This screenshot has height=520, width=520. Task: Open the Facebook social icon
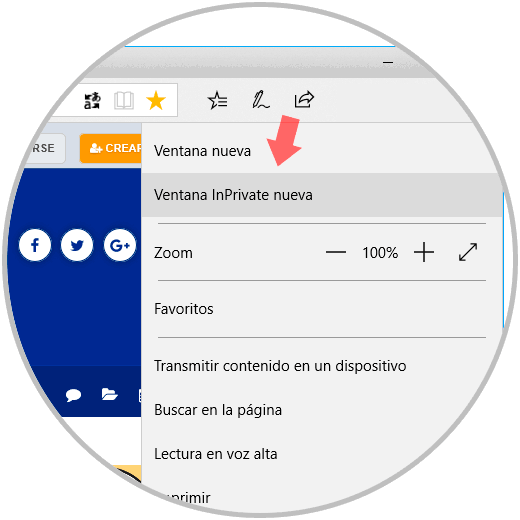coord(35,245)
